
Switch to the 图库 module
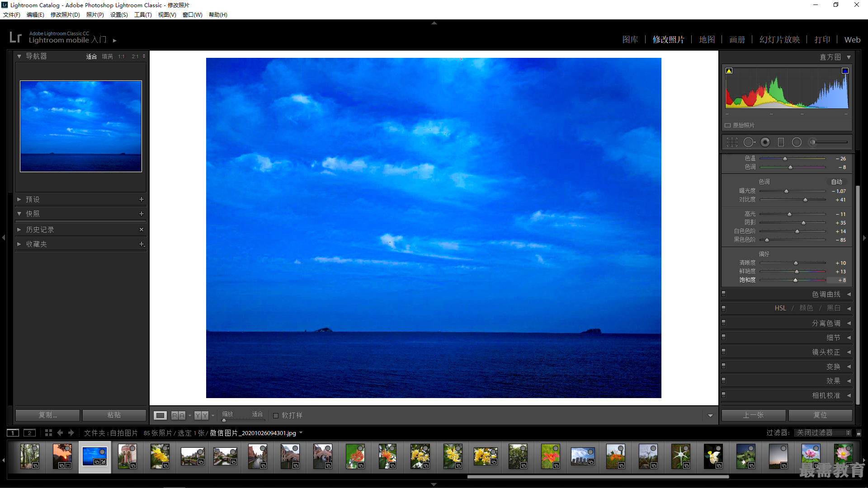click(x=630, y=40)
